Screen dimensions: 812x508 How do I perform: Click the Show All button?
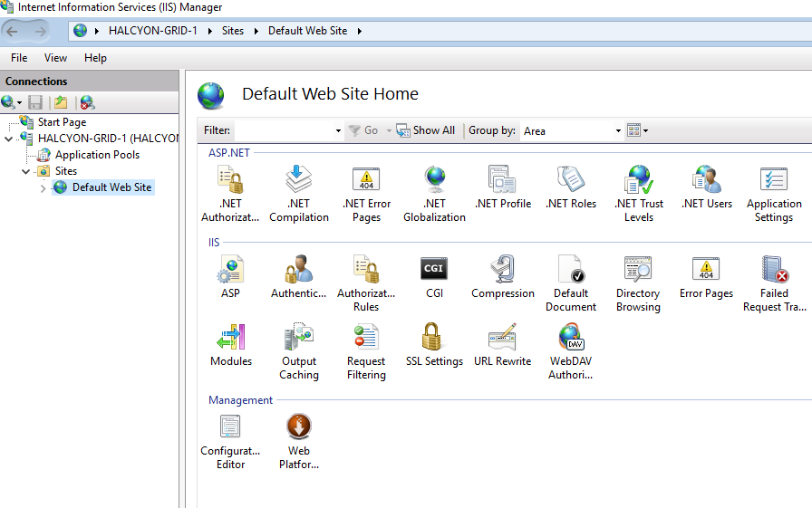[x=426, y=130]
